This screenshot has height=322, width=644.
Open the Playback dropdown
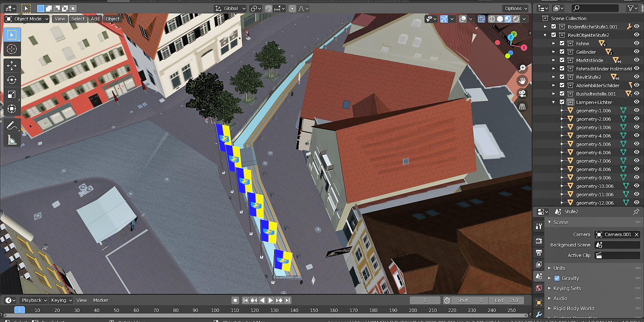click(x=34, y=300)
